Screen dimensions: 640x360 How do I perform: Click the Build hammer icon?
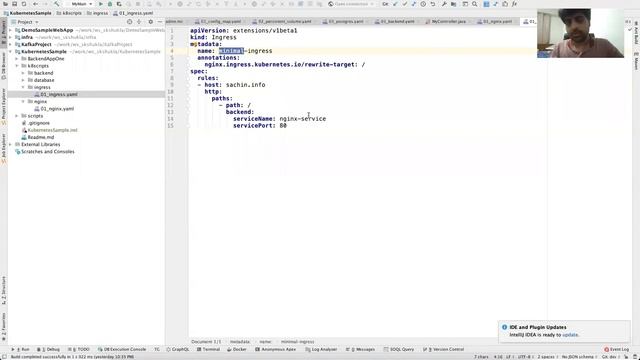[56, 4]
